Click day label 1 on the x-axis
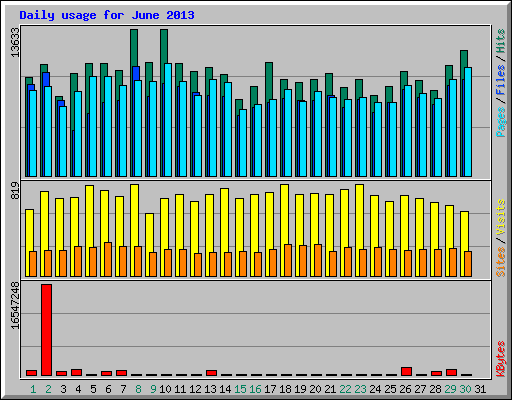Viewport: 512px width, 400px height. (x=33, y=389)
